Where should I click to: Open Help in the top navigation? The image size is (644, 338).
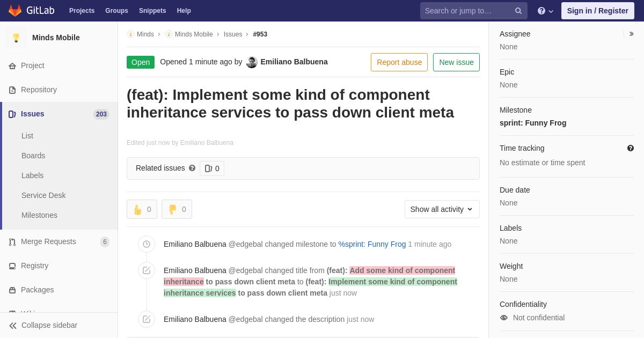tap(184, 11)
